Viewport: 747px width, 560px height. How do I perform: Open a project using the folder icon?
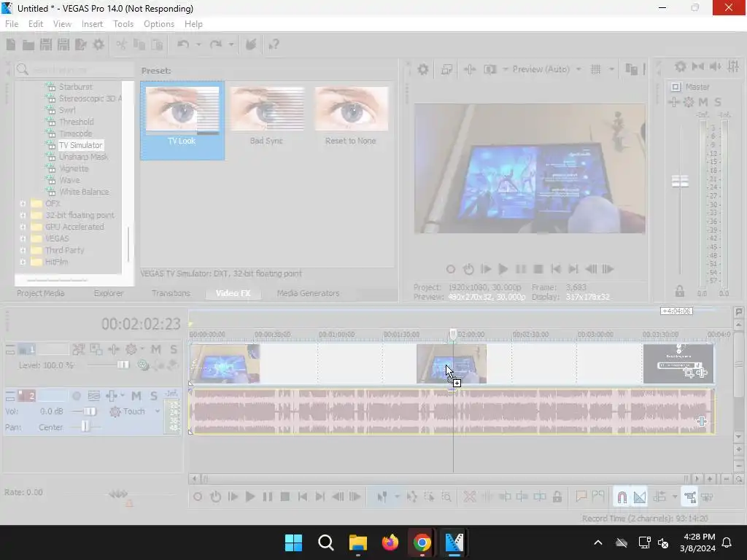(28, 44)
